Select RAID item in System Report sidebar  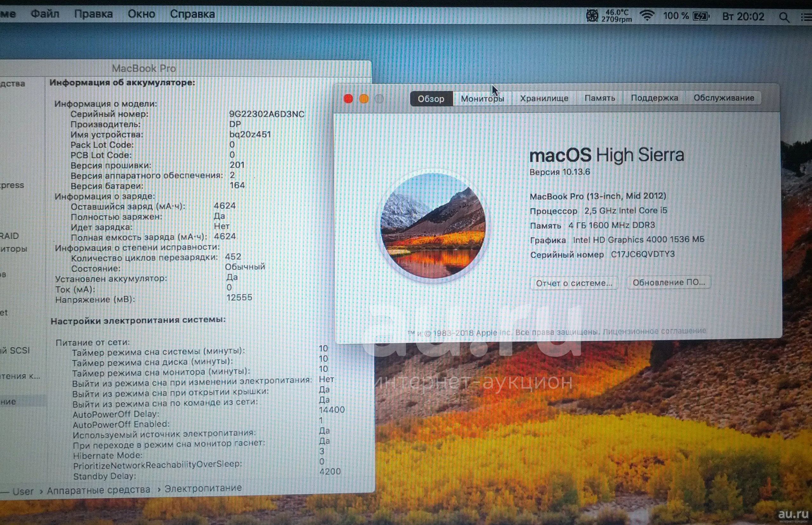[9, 236]
